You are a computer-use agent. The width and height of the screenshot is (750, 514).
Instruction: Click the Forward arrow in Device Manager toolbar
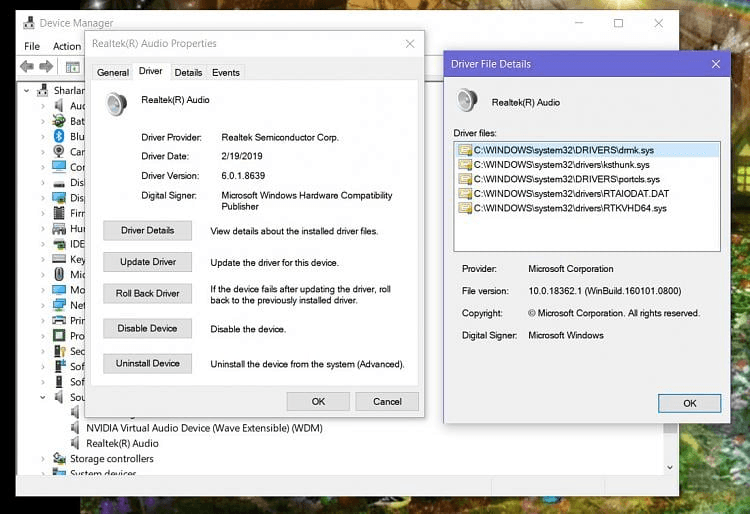46,66
